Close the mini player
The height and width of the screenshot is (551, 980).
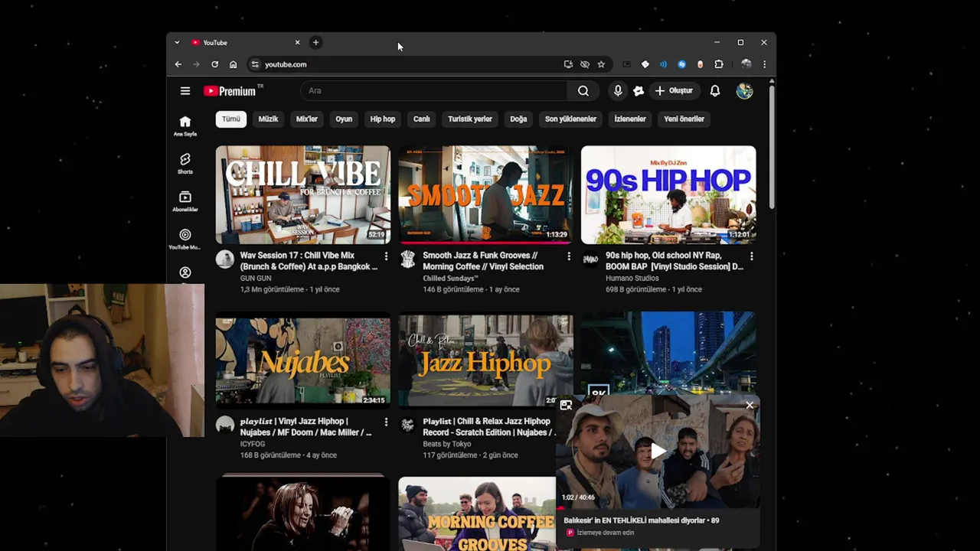(x=750, y=406)
